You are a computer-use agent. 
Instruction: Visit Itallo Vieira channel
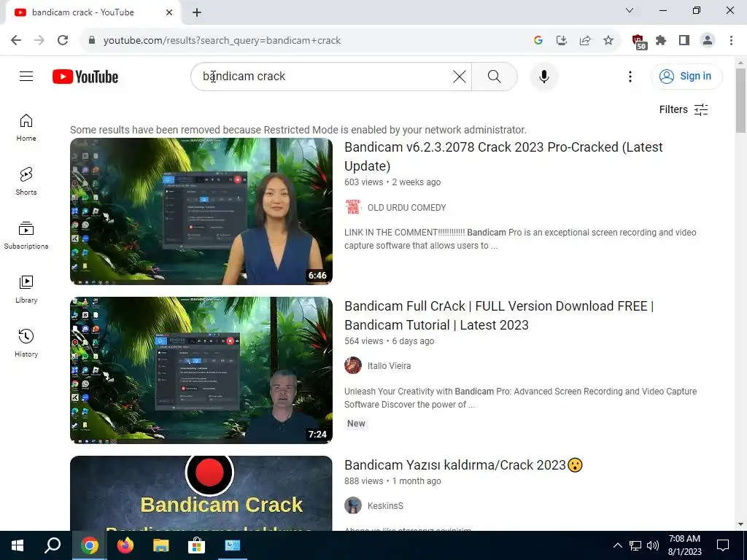click(389, 366)
